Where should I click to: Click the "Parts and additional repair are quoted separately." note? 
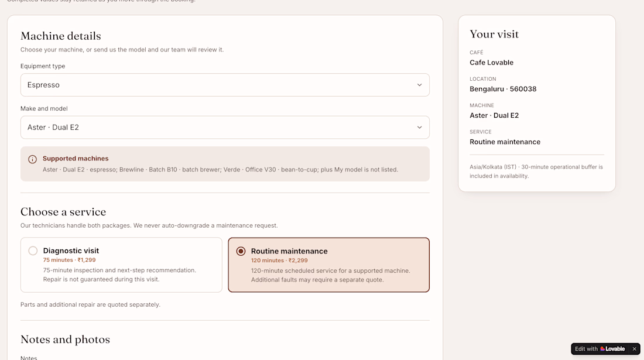coord(90,304)
